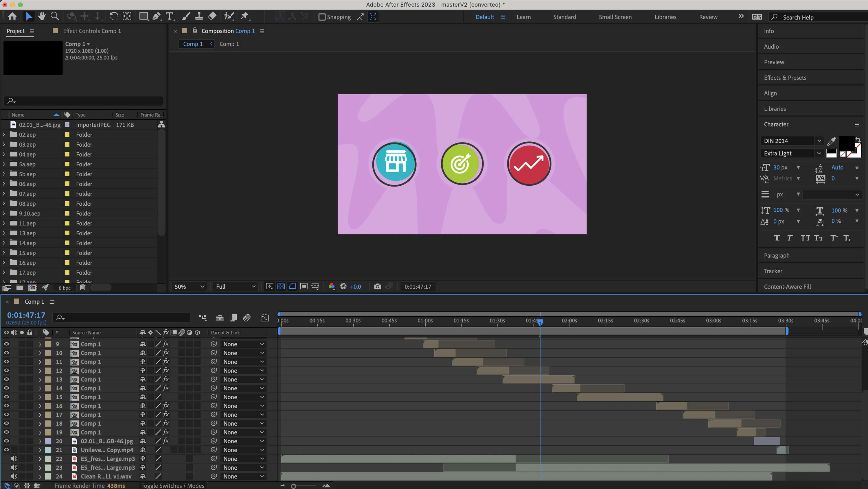Image resolution: width=868 pixels, height=489 pixels.
Task: Click Toggle Switches / Modes button
Action: [173, 485]
